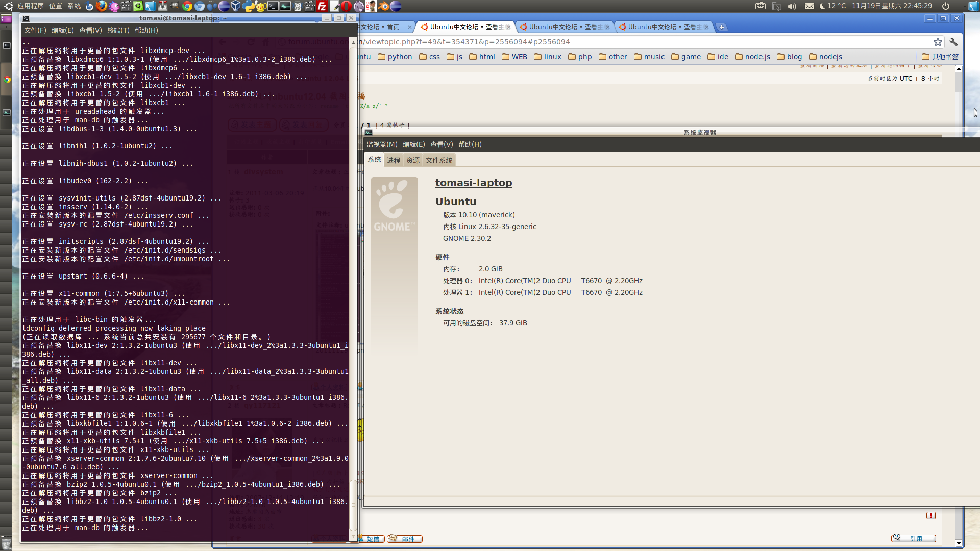Click the pink fish launcher icon

(114, 6)
